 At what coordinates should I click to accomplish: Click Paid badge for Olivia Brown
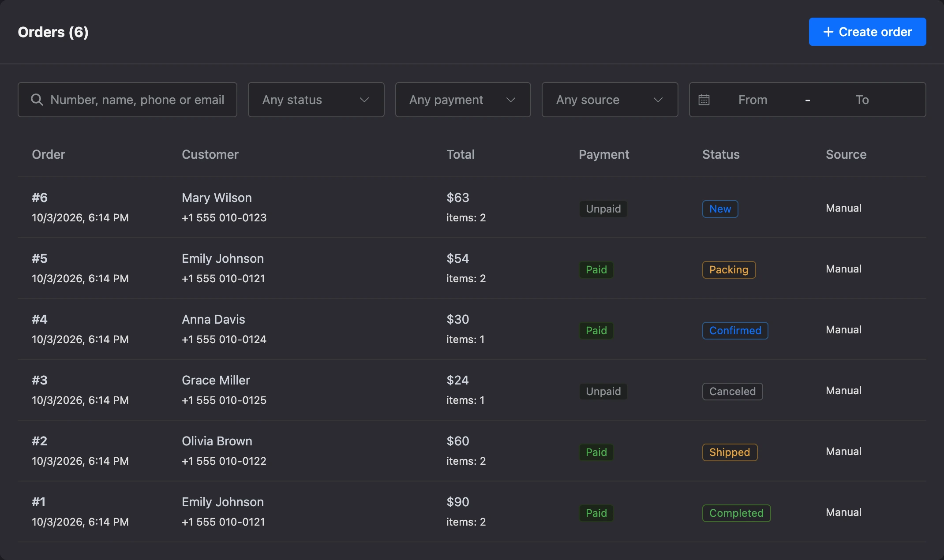(596, 452)
